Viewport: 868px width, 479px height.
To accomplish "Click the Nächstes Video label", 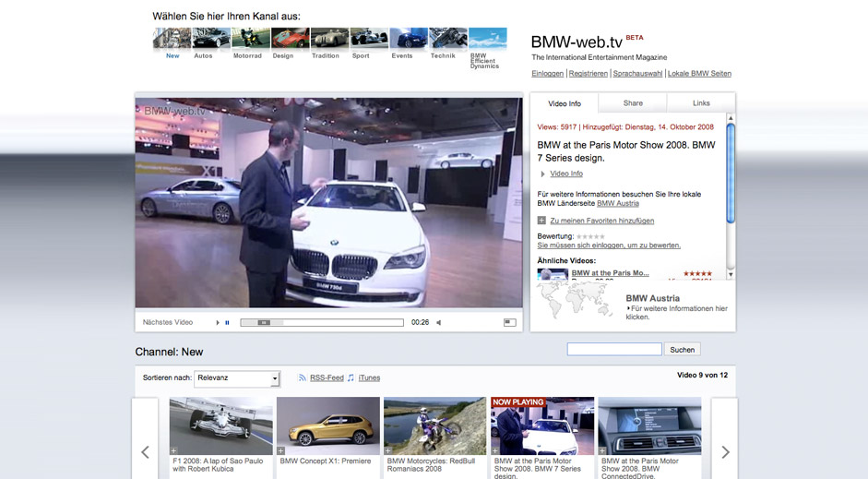I will click(168, 322).
